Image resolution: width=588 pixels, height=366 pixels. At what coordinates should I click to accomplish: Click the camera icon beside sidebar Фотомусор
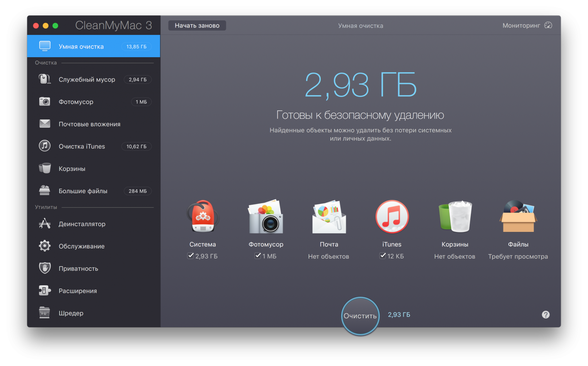click(x=45, y=101)
